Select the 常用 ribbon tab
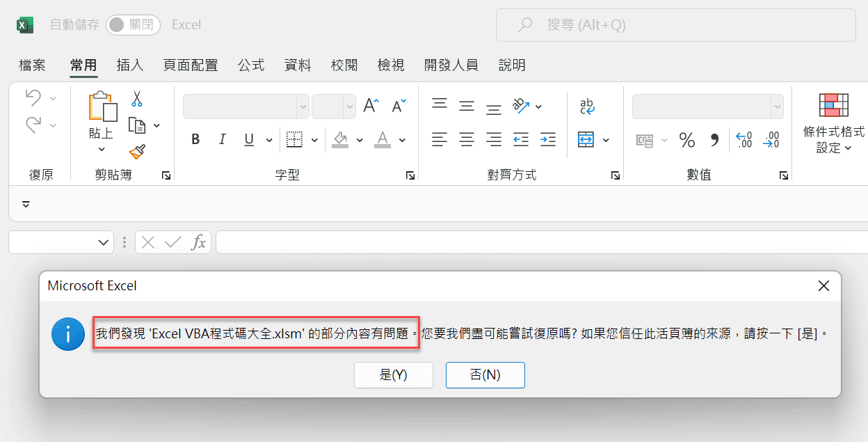868x442 pixels. [x=83, y=65]
